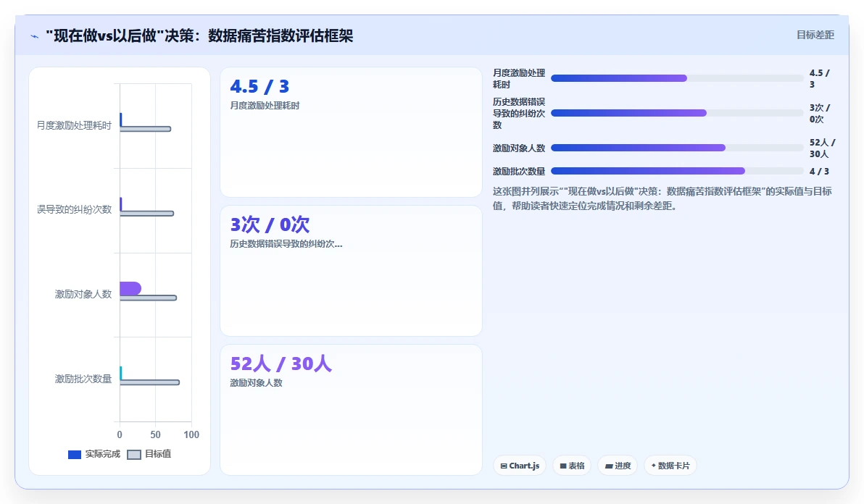Click the Chart.js tag chip
The width and height of the screenshot is (864, 504).
coord(520,466)
